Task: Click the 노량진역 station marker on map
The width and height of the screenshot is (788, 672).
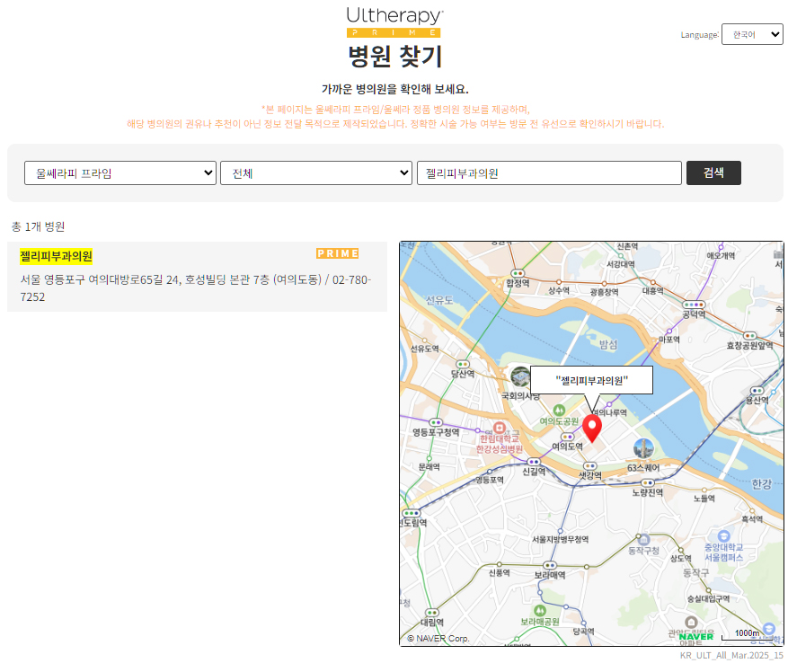Action: 647,482
